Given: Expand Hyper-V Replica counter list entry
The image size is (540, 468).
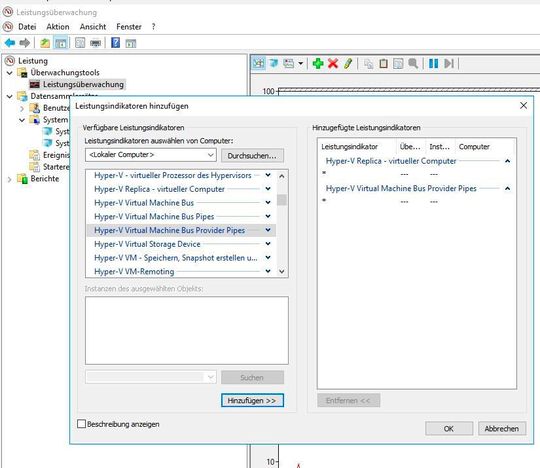Looking at the screenshot, I should 268,189.
